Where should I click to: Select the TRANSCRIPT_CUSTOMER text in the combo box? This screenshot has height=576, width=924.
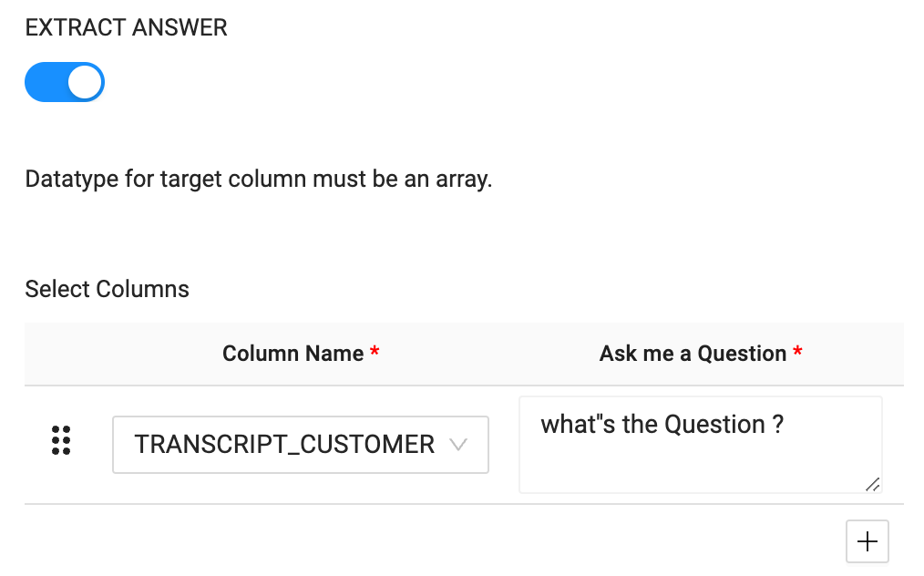coord(284,445)
